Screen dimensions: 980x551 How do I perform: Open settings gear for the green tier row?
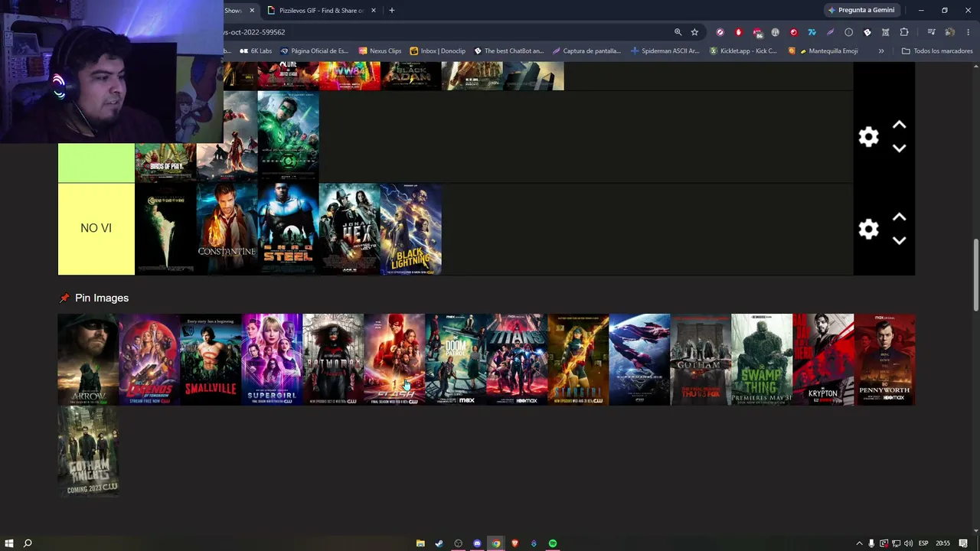(868, 137)
